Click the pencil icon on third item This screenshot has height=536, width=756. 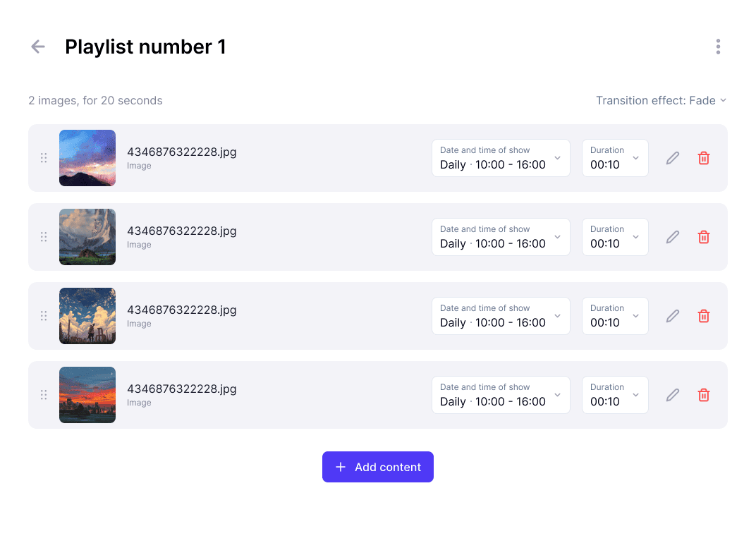pyautogui.click(x=673, y=316)
